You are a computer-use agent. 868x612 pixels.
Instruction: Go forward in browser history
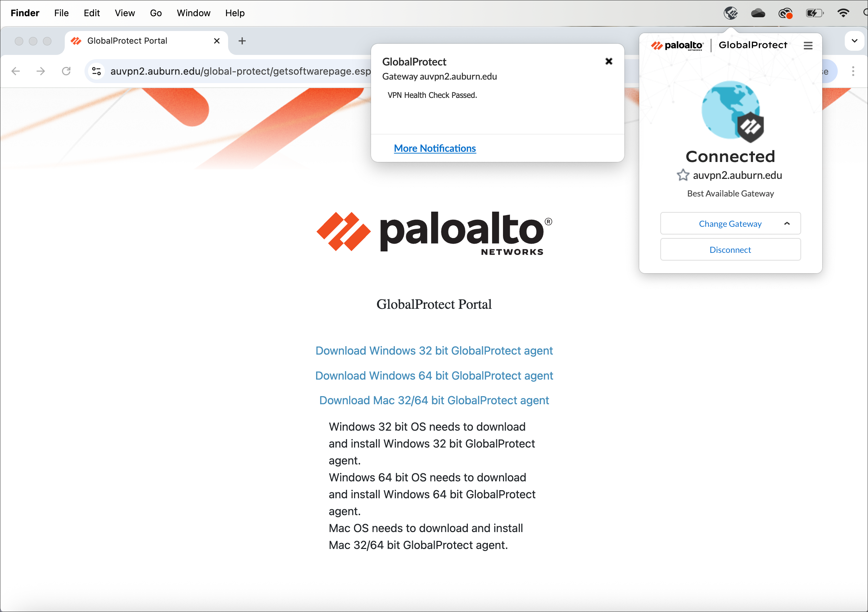click(41, 71)
